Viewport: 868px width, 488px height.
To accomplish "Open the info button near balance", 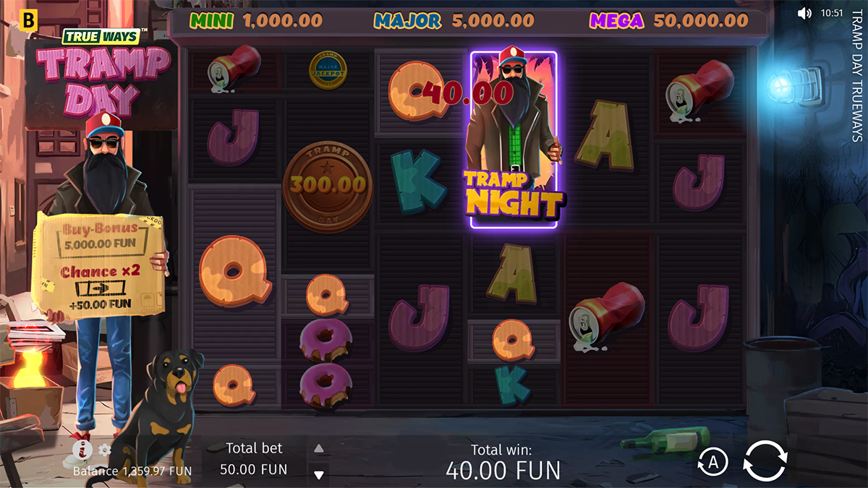I will coord(82,451).
